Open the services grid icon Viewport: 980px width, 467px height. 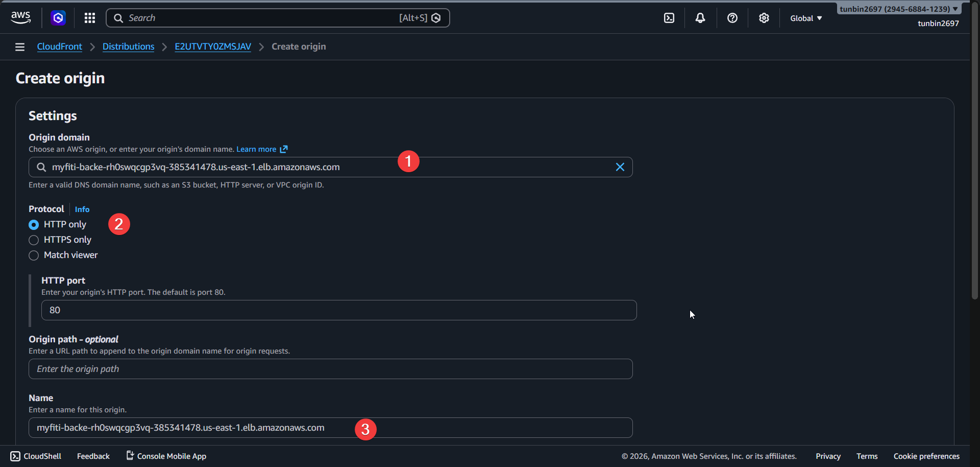[x=89, y=17]
